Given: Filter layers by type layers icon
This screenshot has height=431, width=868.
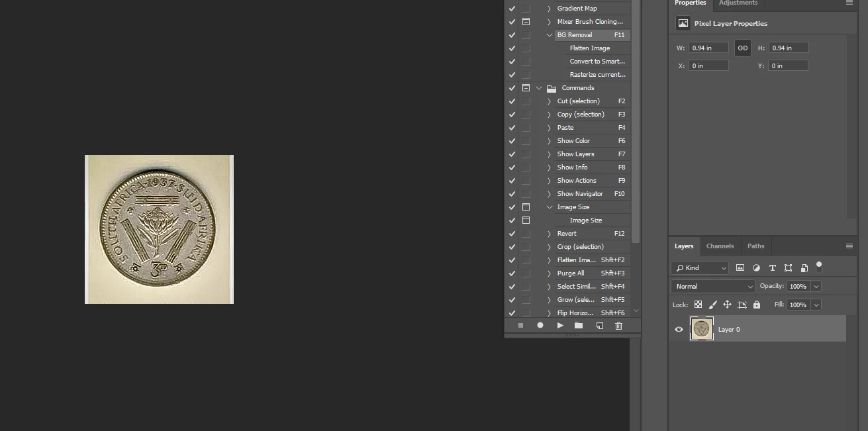Looking at the screenshot, I should [x=772, y=268].
